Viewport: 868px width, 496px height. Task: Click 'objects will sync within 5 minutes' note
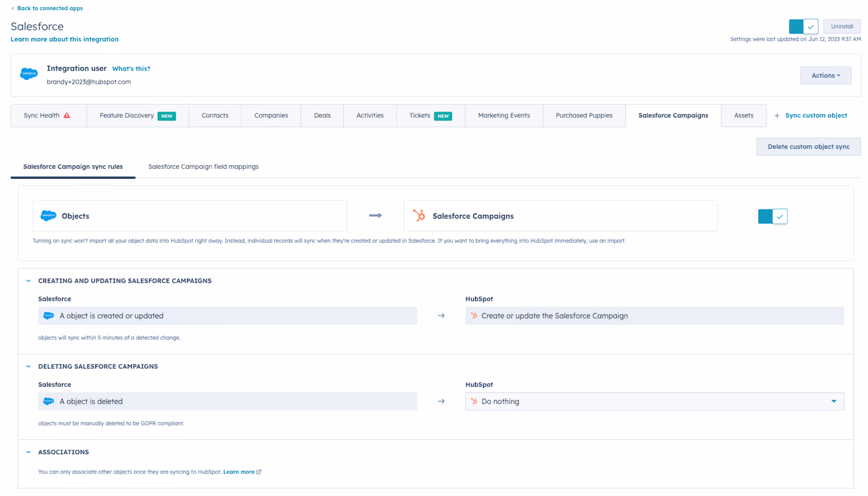(x=109, y=338)
